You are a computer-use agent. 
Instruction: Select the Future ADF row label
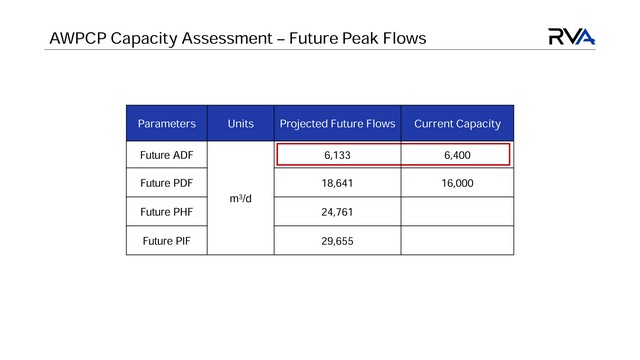pyautogui.click(x=167, y=155)
